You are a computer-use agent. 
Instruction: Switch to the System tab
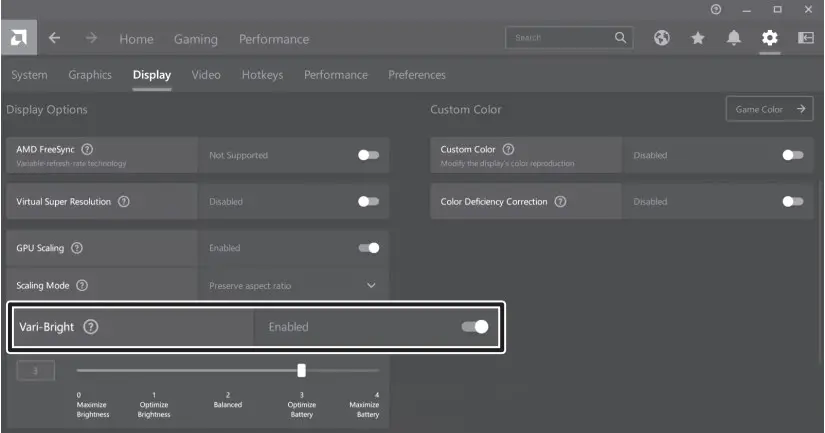[x=29, y=75]
